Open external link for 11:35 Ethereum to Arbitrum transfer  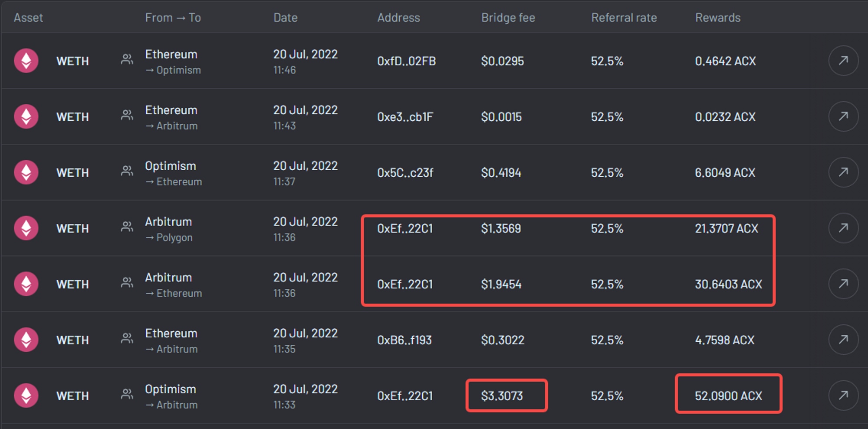(x=843, y=340)
